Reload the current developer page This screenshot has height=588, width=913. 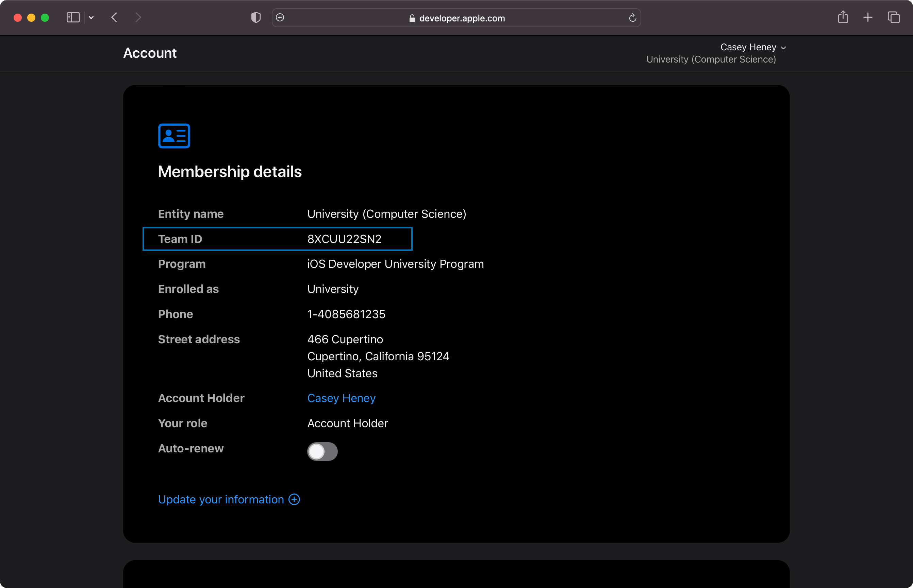coord(633,18)
